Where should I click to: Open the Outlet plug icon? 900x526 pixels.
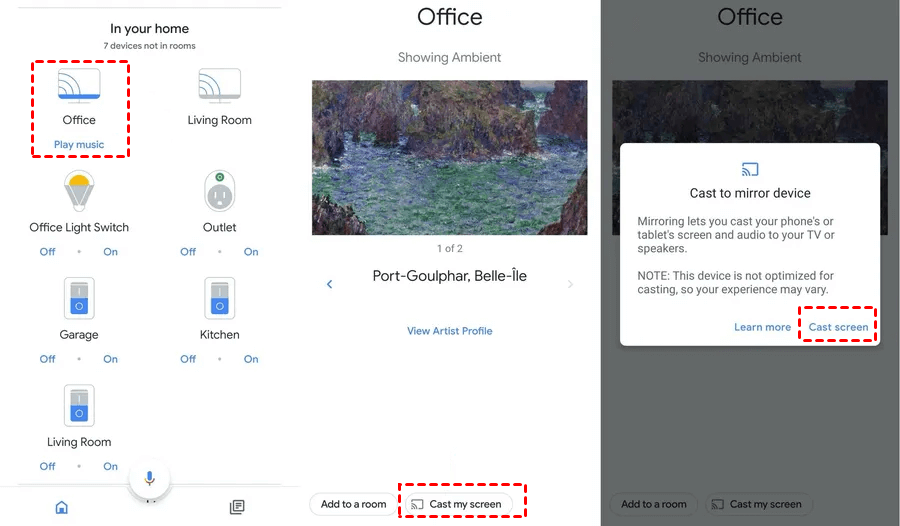219,192
